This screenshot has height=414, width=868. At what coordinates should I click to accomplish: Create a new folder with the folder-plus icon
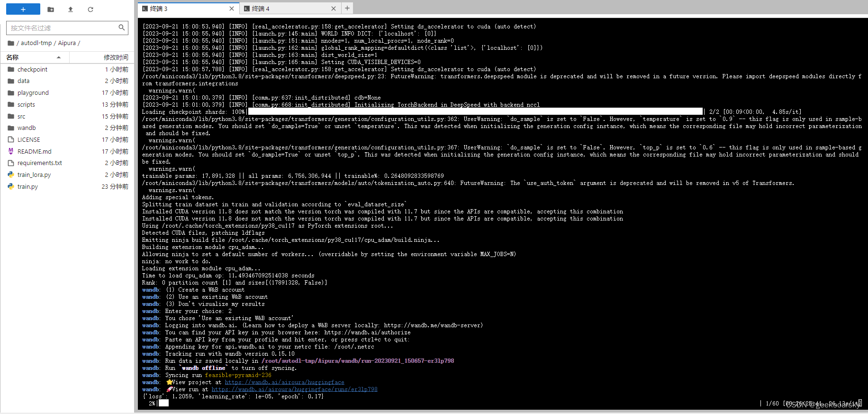(x=51, y=9)
